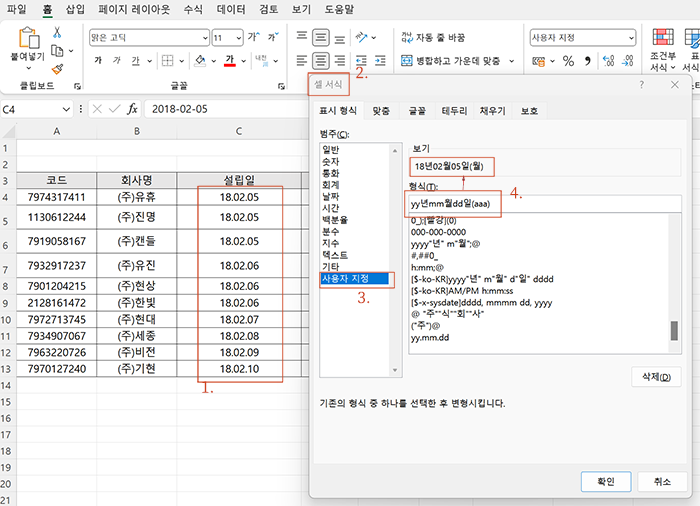This screenshot has height=506, width=700.
Task: Open the merge and center dropdown arrow
Action: (512, 61)
